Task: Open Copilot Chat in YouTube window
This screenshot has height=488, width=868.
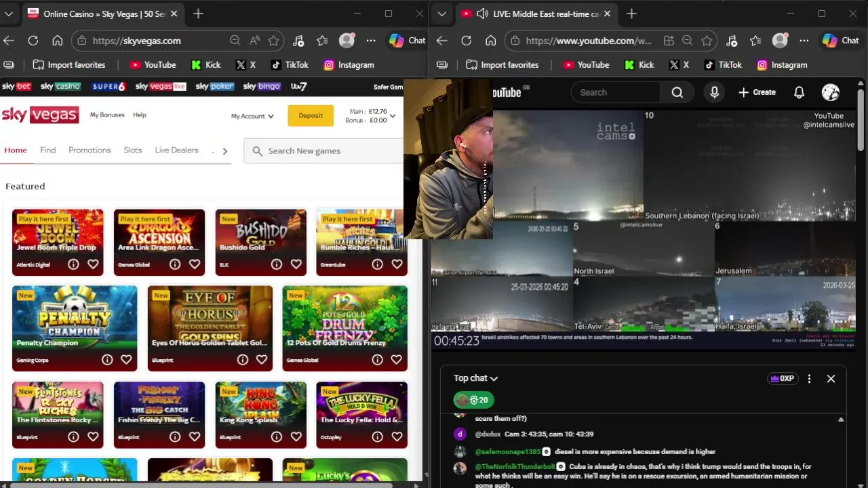Action: (x=841, y=41)
